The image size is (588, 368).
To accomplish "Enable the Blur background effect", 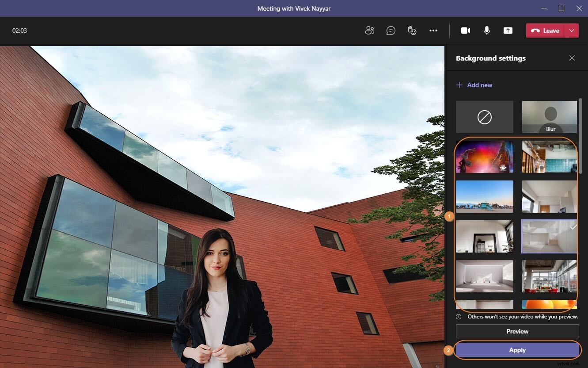I will pos(549,117).
